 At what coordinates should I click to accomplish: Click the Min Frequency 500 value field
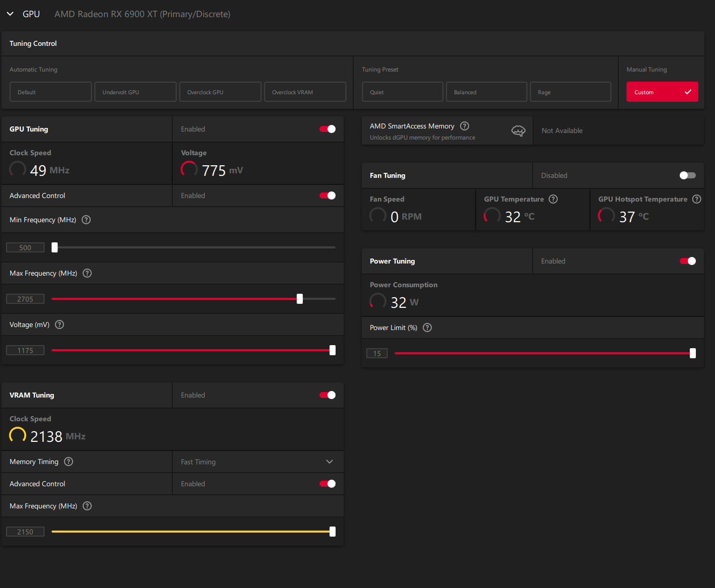pos(25,247)
